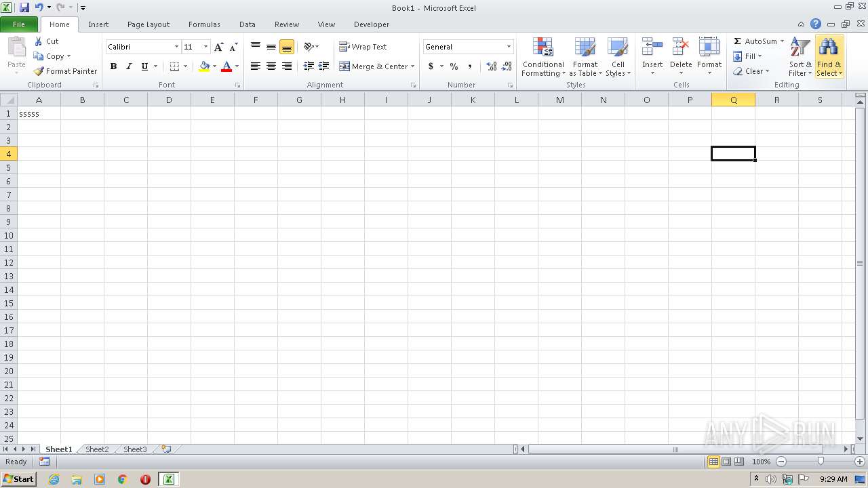
Task: Click the Cut scissors icon
Action: [x=39, y=41]
